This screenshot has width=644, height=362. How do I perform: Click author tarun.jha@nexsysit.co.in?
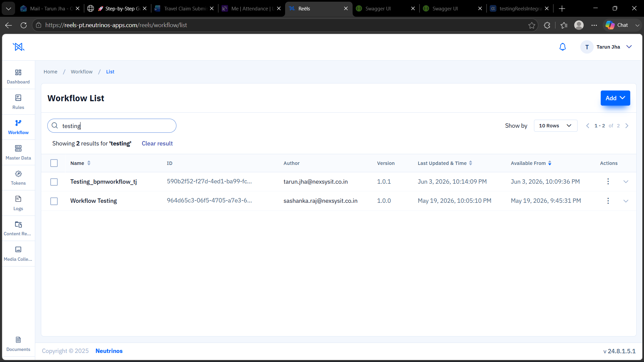click(315, 182)
